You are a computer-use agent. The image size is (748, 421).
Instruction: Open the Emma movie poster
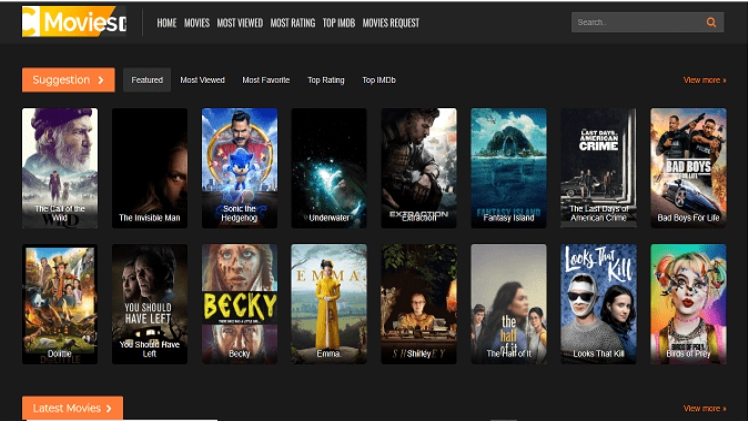point(329,304)
